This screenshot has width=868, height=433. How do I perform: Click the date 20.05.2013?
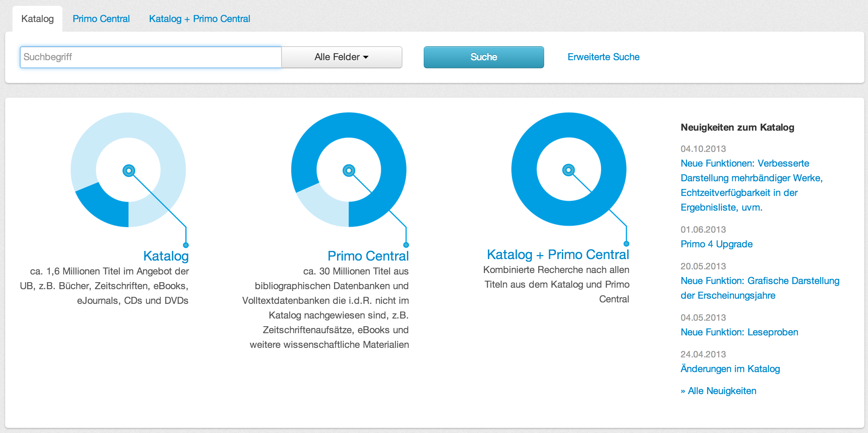point(703,266)
